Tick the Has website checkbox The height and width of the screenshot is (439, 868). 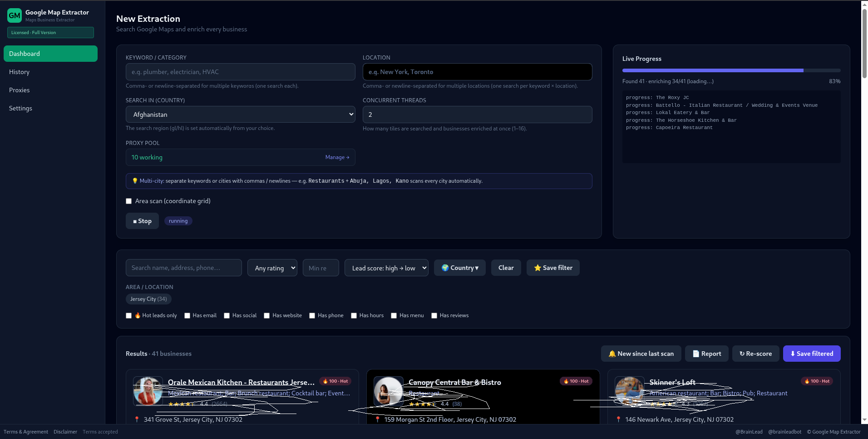tap(267, 315)
